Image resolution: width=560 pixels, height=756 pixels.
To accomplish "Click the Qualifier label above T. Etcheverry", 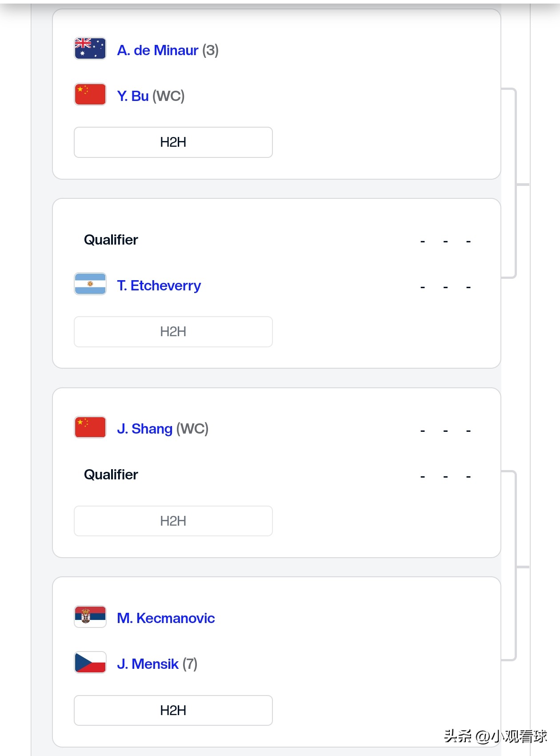I will tap(111, 240).
